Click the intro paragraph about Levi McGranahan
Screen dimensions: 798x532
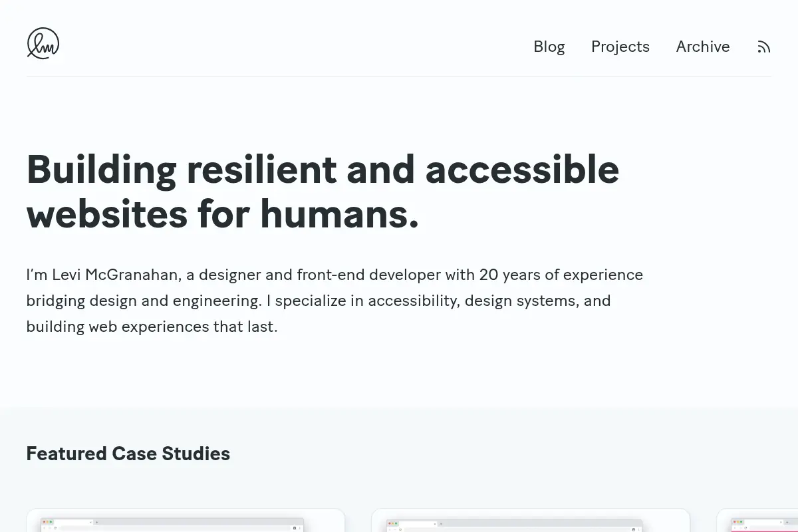point(334,301)
